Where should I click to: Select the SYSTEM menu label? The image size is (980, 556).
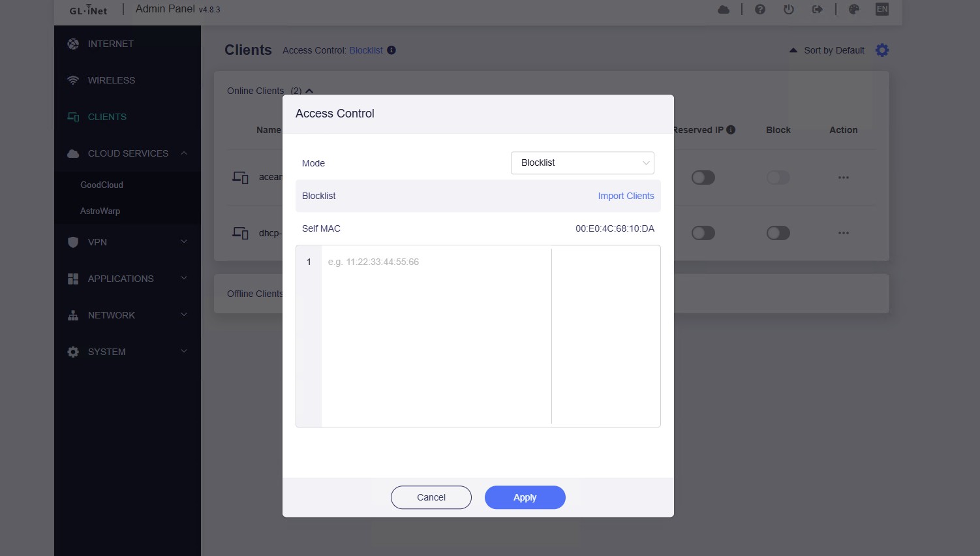[107, 352]
